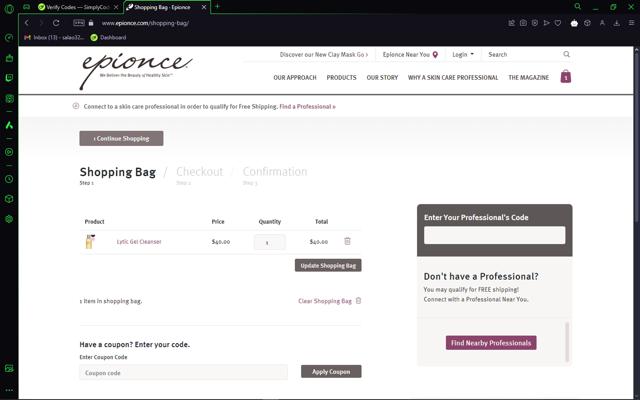Viewport: 640px width, 400px height.
Task: Open THE MAGAZINE menu
Action: pos(528,78)
